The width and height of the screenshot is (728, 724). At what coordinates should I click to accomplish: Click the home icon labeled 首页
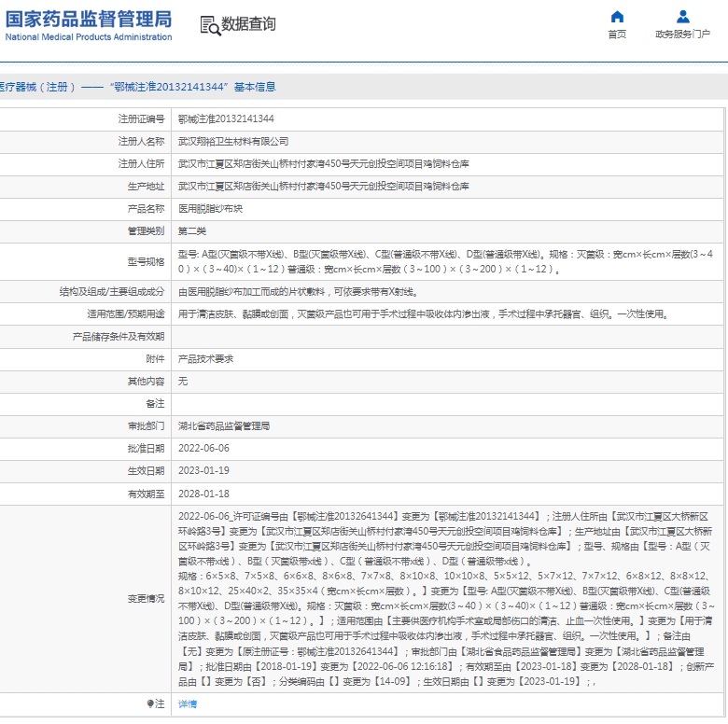coord(617,17)
